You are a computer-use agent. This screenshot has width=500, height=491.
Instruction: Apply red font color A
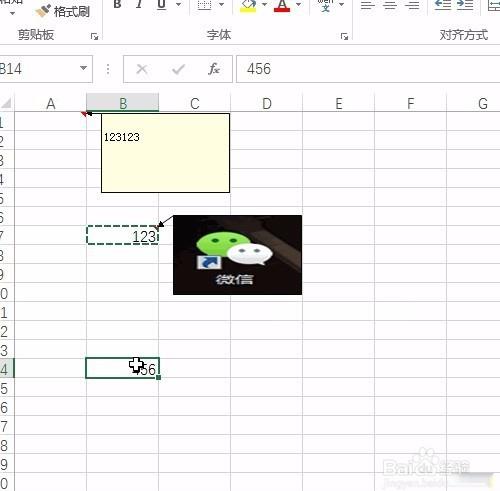coord(282,5)
